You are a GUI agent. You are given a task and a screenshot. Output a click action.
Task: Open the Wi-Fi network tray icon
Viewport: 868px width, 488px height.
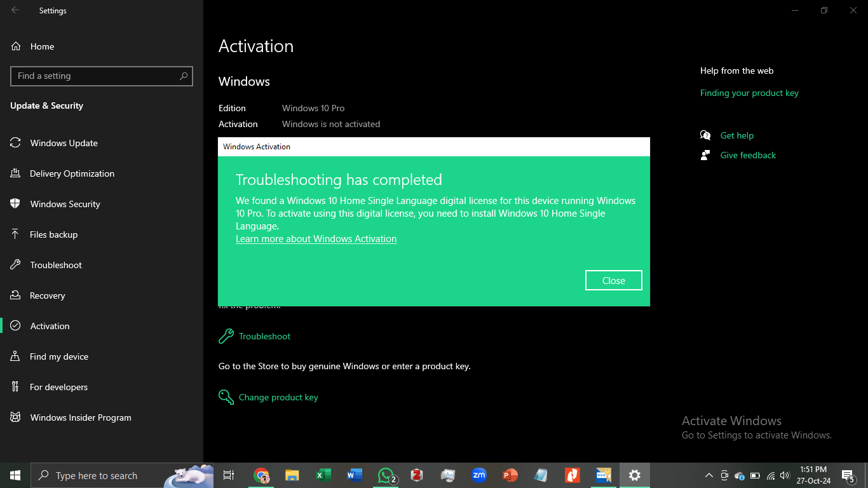pyautogui.click(x=770, y=475)
